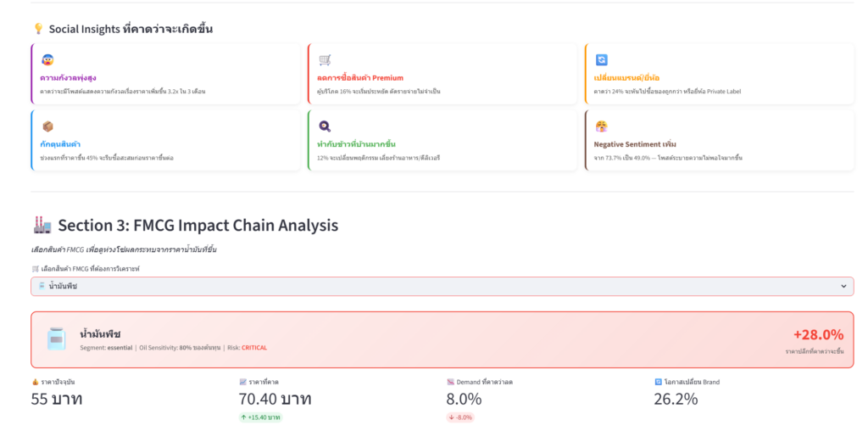868x431 pixels.
Task: Click the green +15.40 บาท delta badge
Action: tap(261, 417)
